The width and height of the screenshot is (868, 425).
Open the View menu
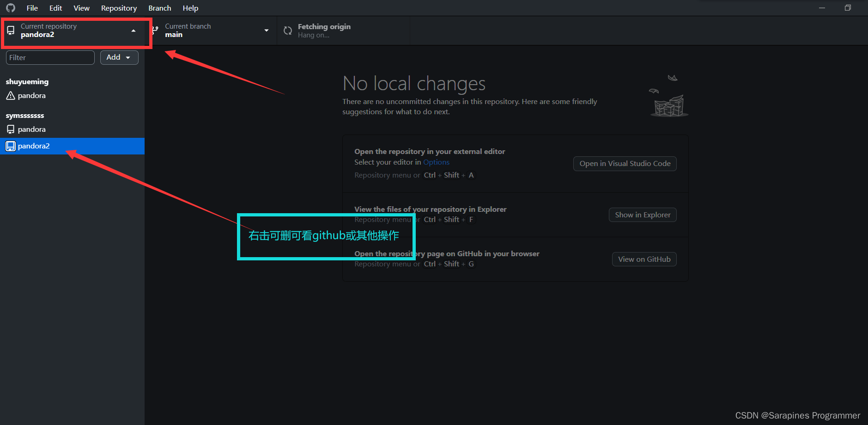click(x=81, y=7)
